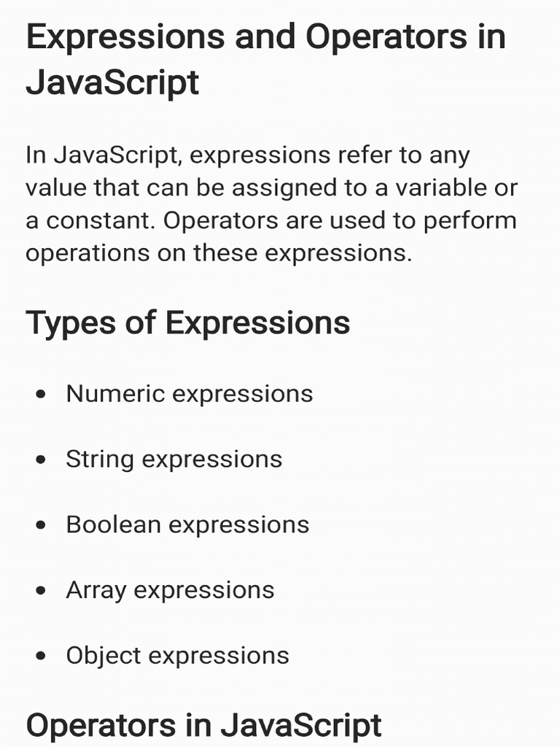Screen dimensions: 560x747
Task: Click the bullet before Boolean expressions
Action: (x=41, y=525)
